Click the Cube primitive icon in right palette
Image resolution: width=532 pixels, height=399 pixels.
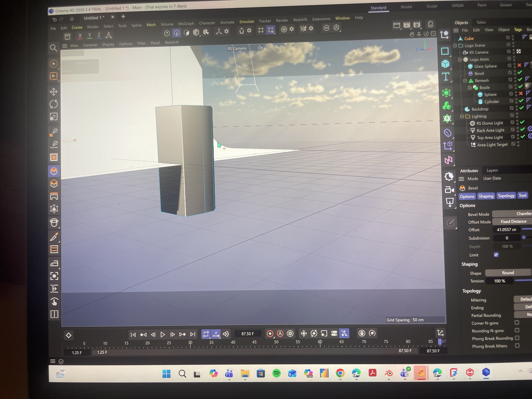click(445, 64)
